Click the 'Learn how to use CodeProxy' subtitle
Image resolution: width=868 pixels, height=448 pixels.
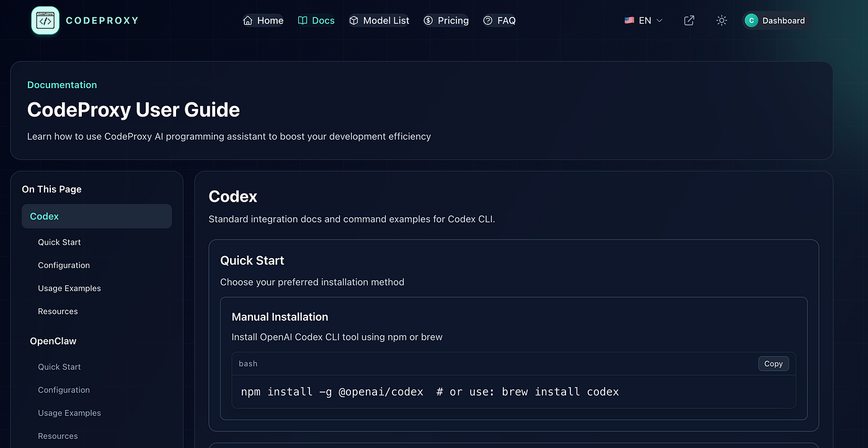[x=229, y=136]
